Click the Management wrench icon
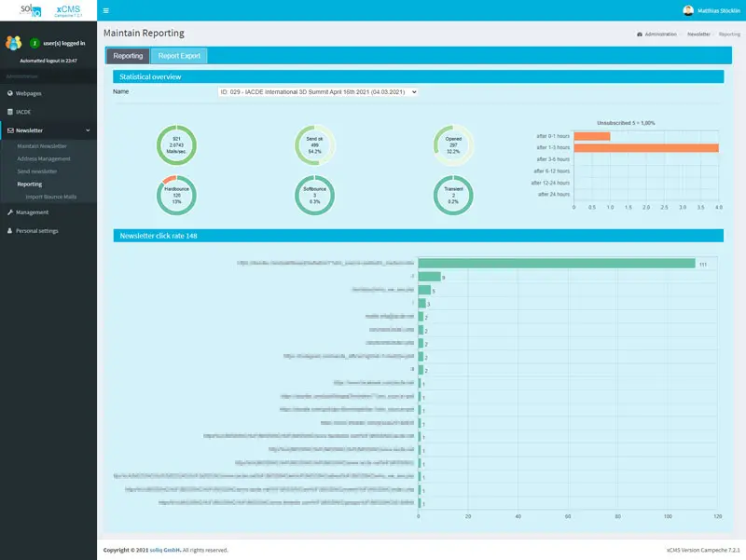Screen dimensions: 746x560 click(9, 212)
